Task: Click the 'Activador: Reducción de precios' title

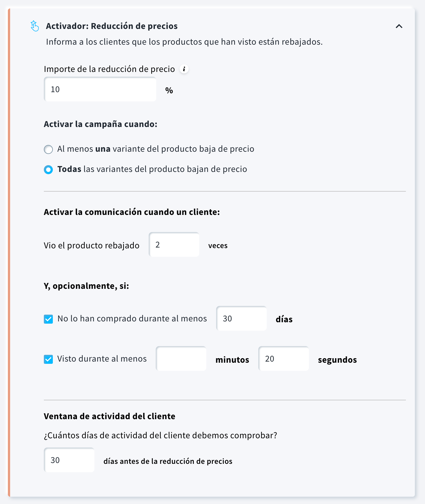Action: [x=112, y=26]
